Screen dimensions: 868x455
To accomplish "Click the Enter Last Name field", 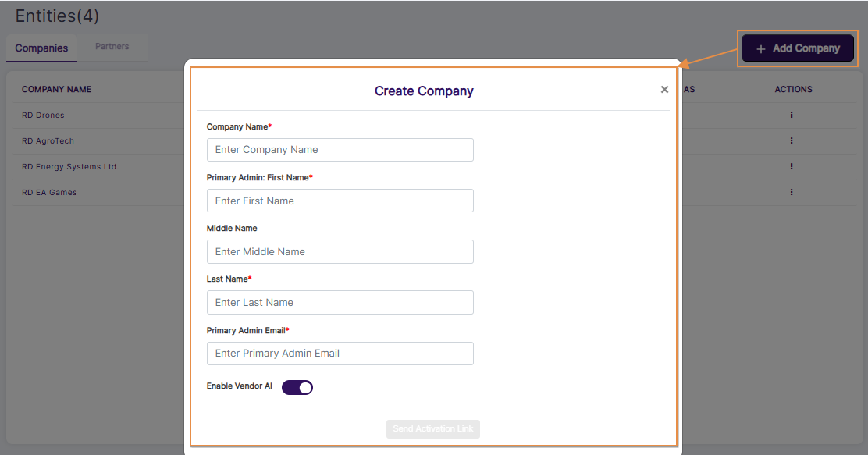I will 340,302.
